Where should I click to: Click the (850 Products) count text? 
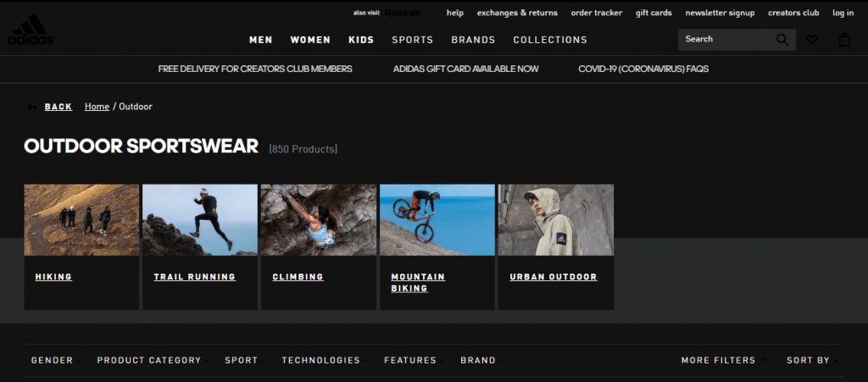[303, 149]
